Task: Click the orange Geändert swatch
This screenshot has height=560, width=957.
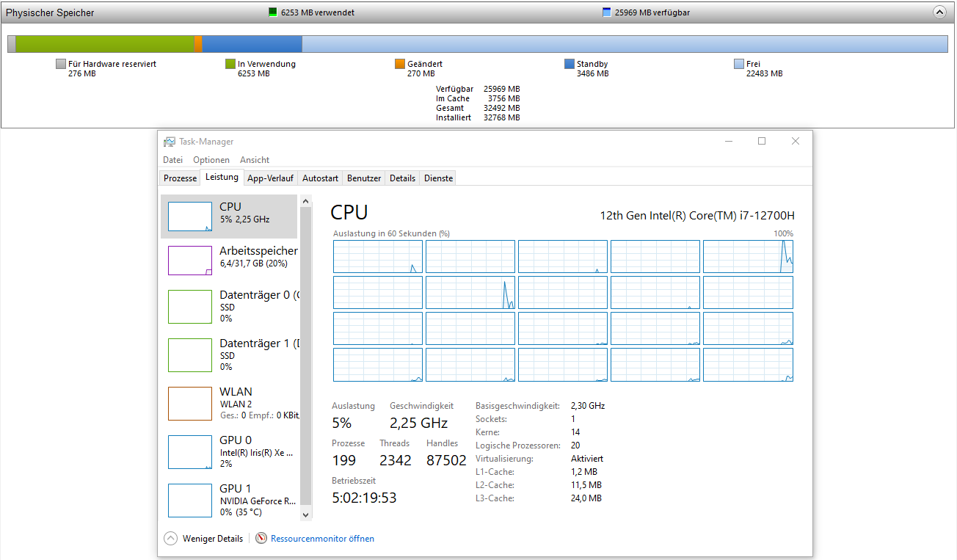Action: [x=400, y=64]
